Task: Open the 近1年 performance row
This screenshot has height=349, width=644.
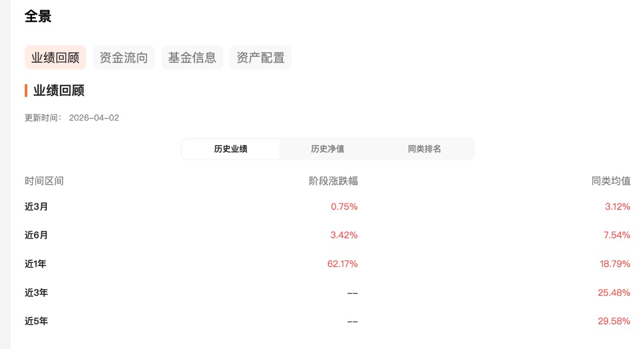Action: tap(35, 263)
